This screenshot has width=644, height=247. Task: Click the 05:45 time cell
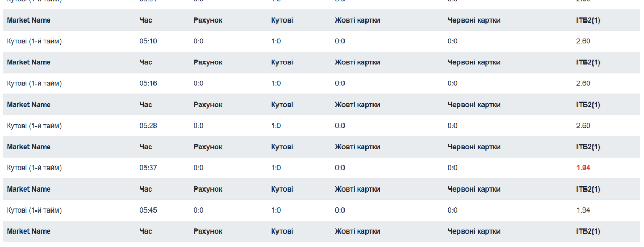pyautogui.click(x=148, y=210)
